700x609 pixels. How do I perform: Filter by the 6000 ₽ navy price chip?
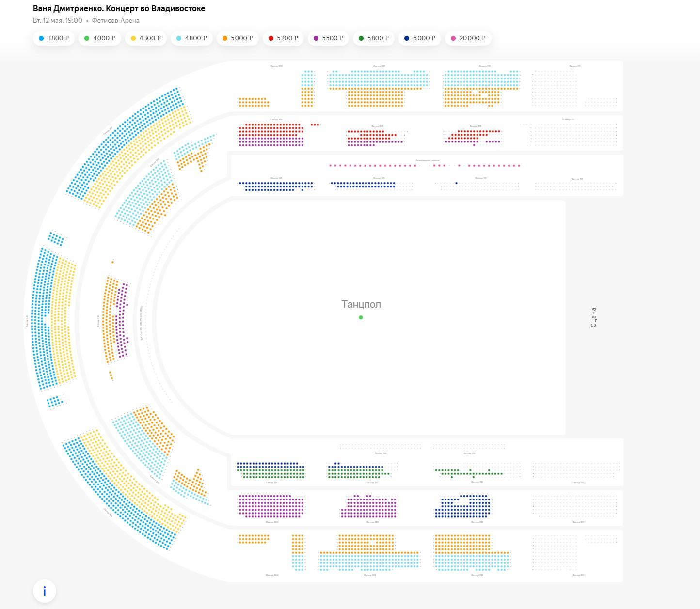click(419, 38)
